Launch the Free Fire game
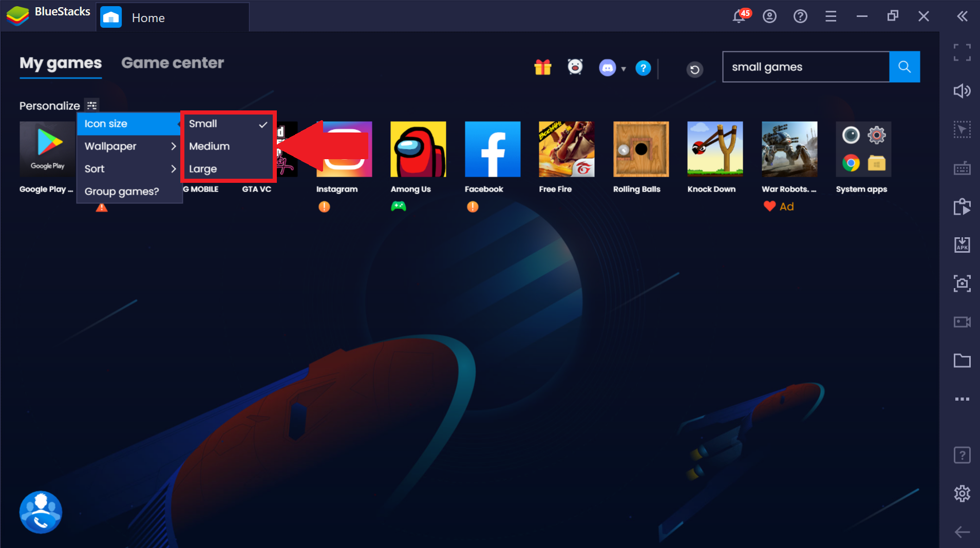Viewport: 980px width, 548px height. (x=567, y=149)
